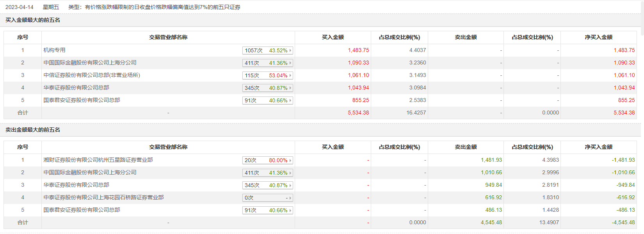This screenshot has height=234, width=644.
Task: Open the 机构专用 link
Action: [54, 50]
